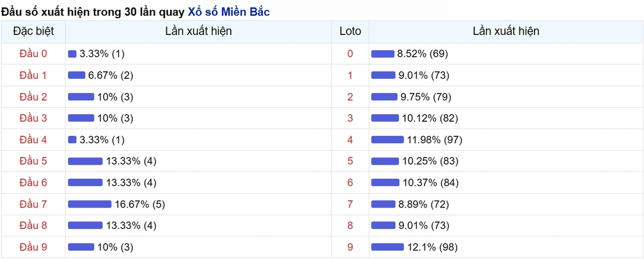The width and height of the screenshot is (644, 259).
Task: Select the Đầu 1 label
Action: tap(33, 75)
